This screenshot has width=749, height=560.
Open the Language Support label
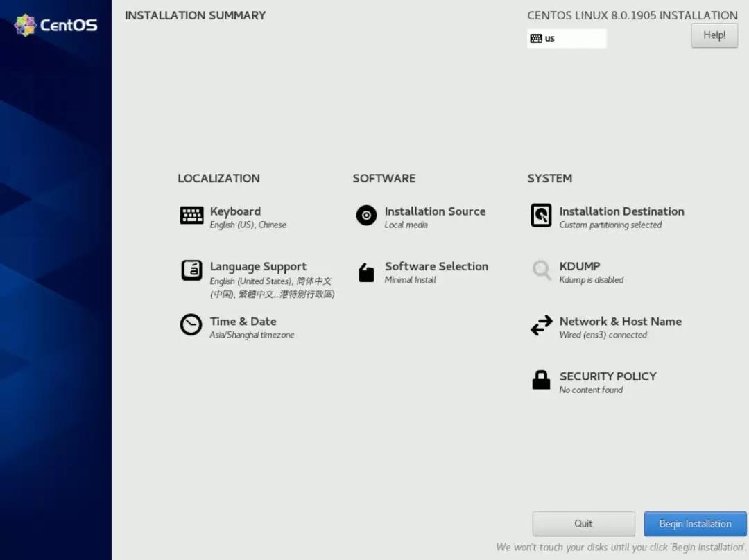259,266
